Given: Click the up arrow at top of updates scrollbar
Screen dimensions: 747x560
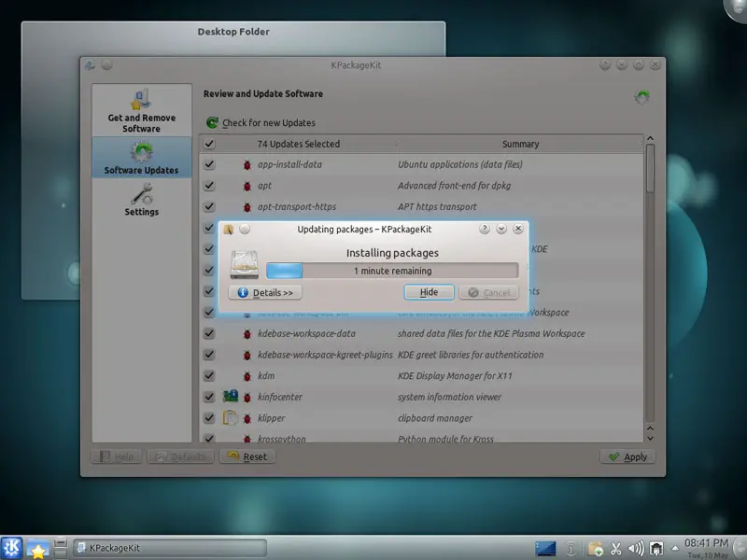Looking at the screenshot, I should [650, 138].
